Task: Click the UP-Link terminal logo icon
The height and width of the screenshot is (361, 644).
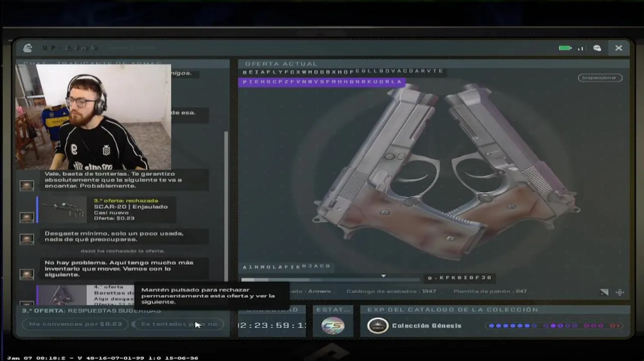Action: [28, 48]
